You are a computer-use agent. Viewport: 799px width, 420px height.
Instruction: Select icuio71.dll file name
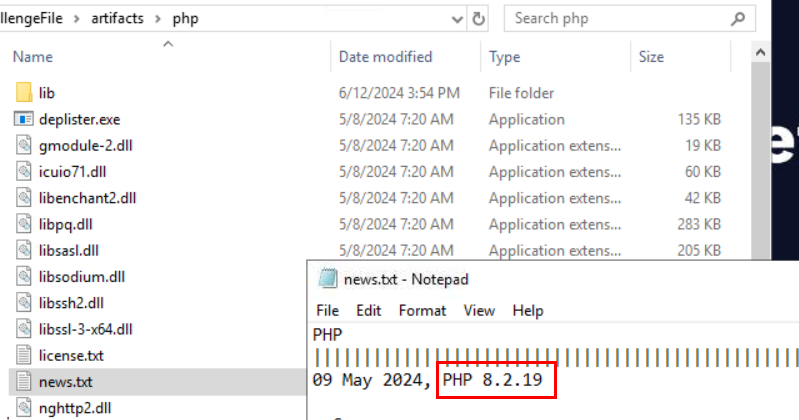(72, 172)
